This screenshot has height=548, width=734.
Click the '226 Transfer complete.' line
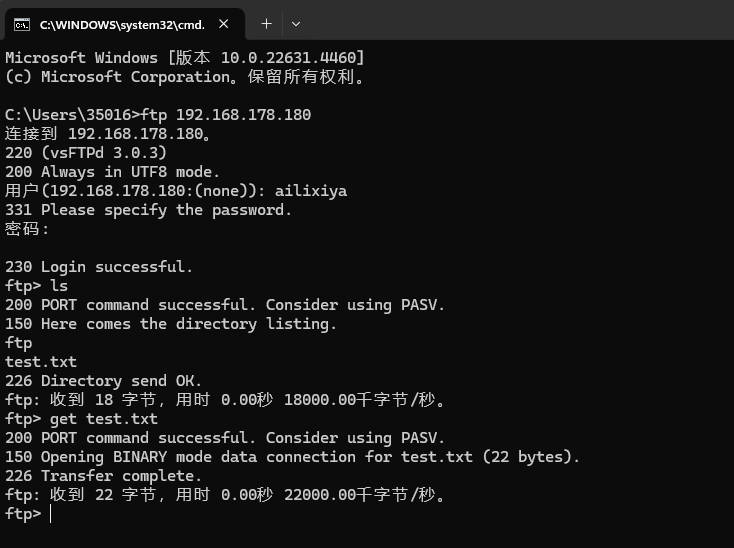(103, 476)
